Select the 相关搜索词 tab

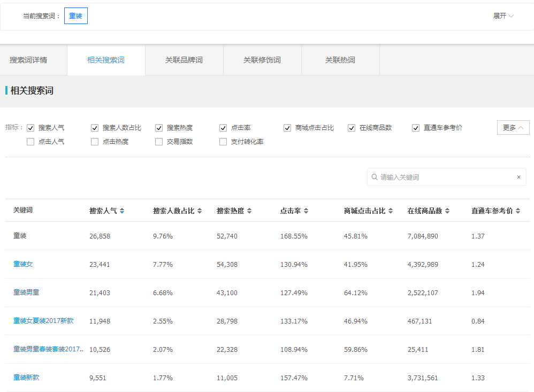click(x=106, y=60)
